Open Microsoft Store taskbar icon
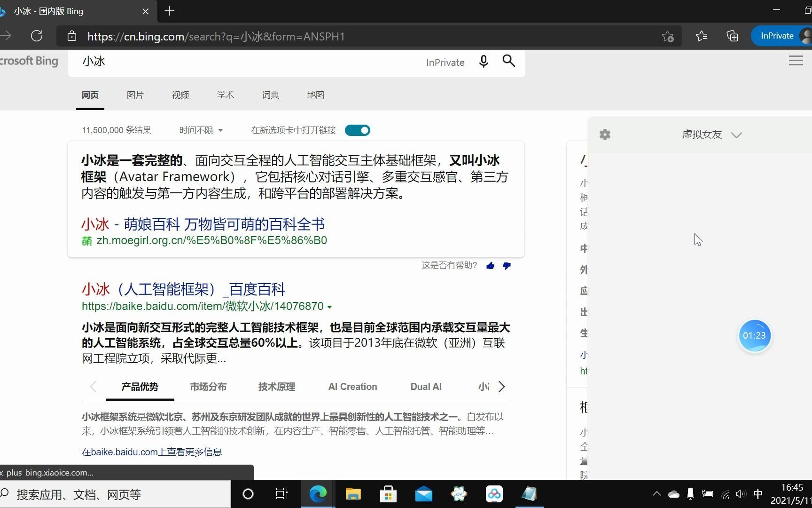This screenshot has width=812, height=508. [388, 494]
